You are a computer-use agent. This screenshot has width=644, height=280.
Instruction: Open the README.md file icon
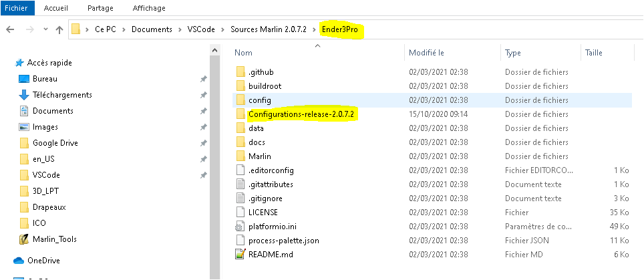(x=240, y=255)
